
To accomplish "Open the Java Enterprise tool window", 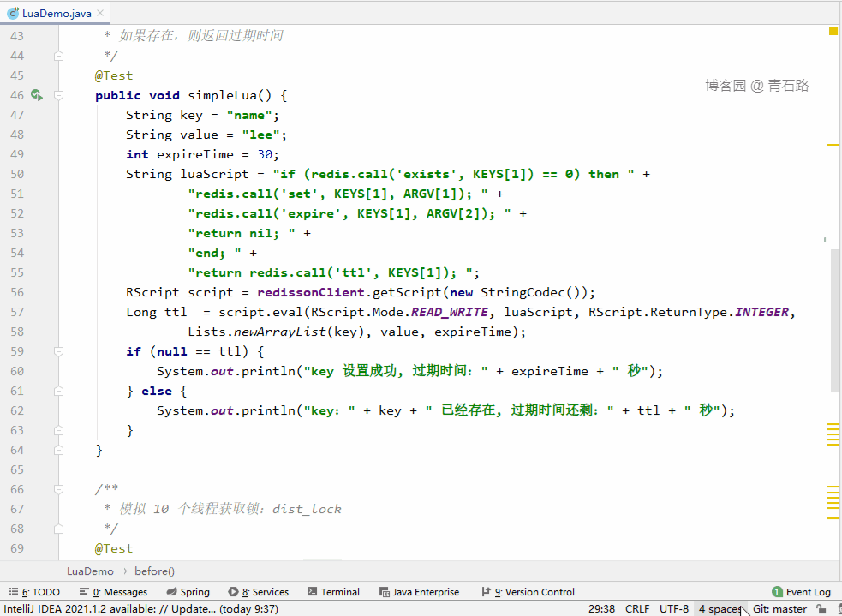I will (420, 592).
